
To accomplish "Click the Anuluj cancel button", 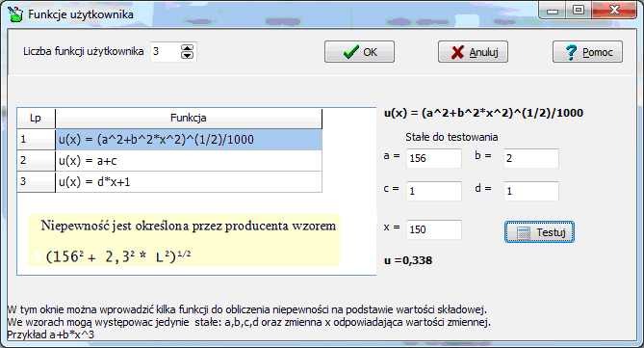I will [473, 52].
